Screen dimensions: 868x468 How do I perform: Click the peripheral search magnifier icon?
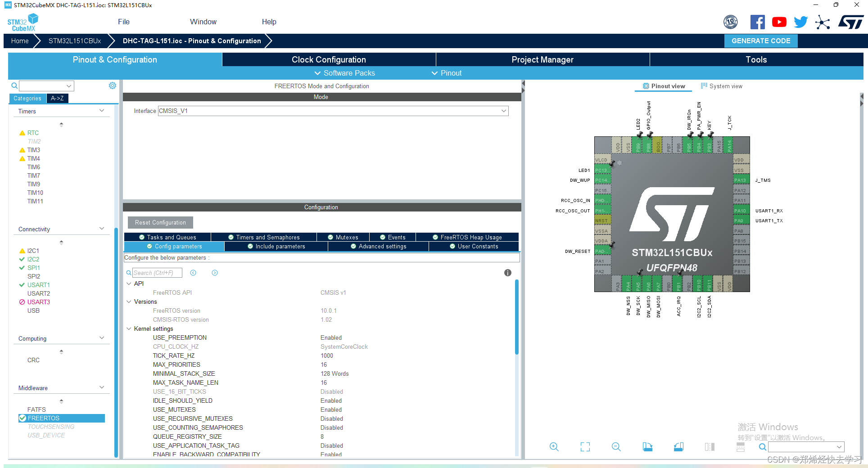click(x=14, y=85)
